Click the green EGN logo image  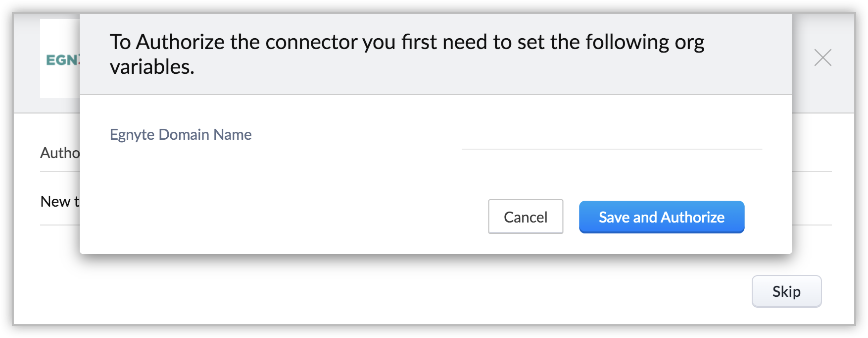[x=62, y=60]
